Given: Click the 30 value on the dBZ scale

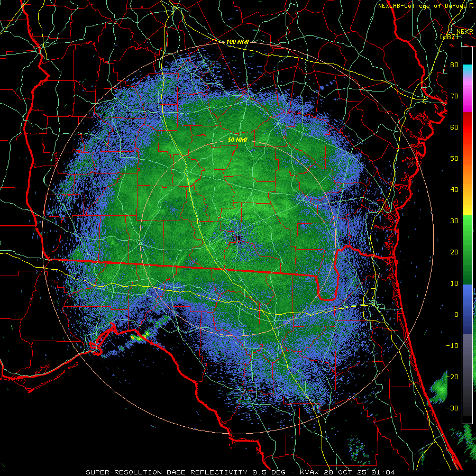Looking at the screenshot, I should (x=454, y=221).
